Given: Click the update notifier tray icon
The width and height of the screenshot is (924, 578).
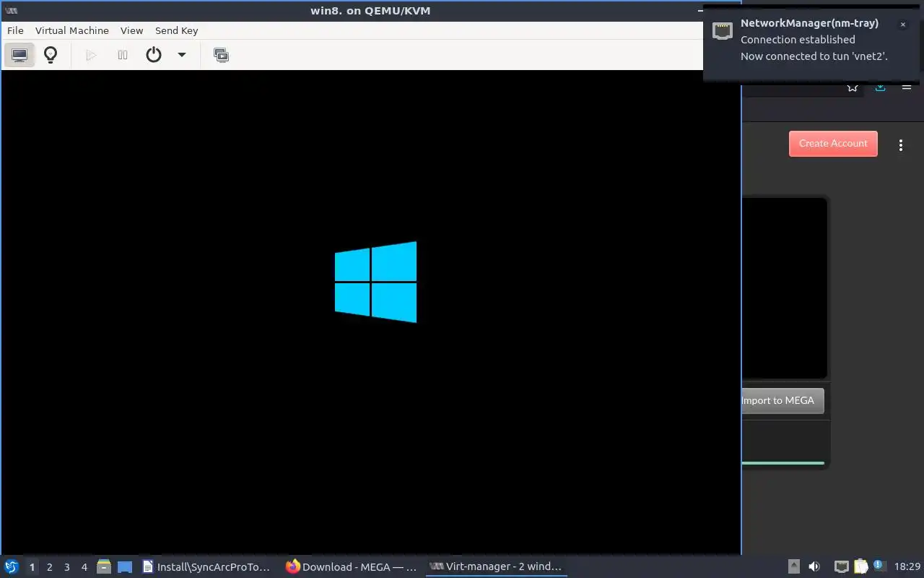Looking at the screenshot, I should click(x=879, y=566).
